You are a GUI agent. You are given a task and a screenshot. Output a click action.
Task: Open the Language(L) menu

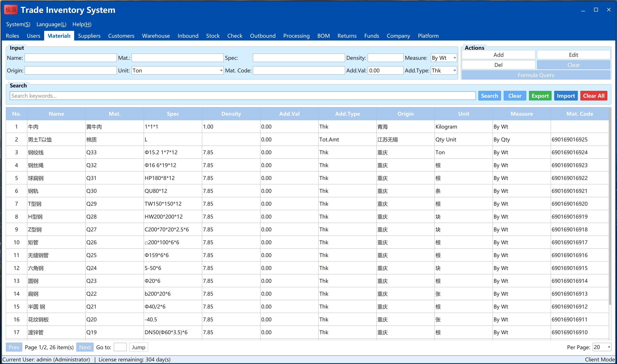click(x=51, y=24)
